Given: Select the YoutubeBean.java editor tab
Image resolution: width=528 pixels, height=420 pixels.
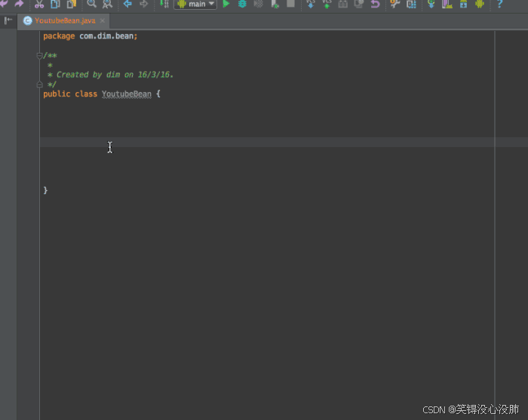Looking at the screenshot, I should pyautogui.click(x=63, y=21).
